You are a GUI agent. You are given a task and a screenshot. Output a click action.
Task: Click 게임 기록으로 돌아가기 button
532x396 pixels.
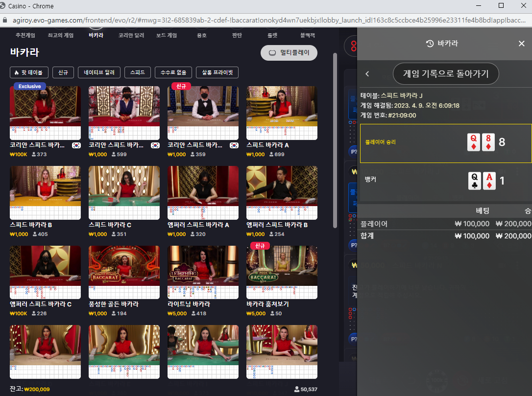[x=446, y=73]
